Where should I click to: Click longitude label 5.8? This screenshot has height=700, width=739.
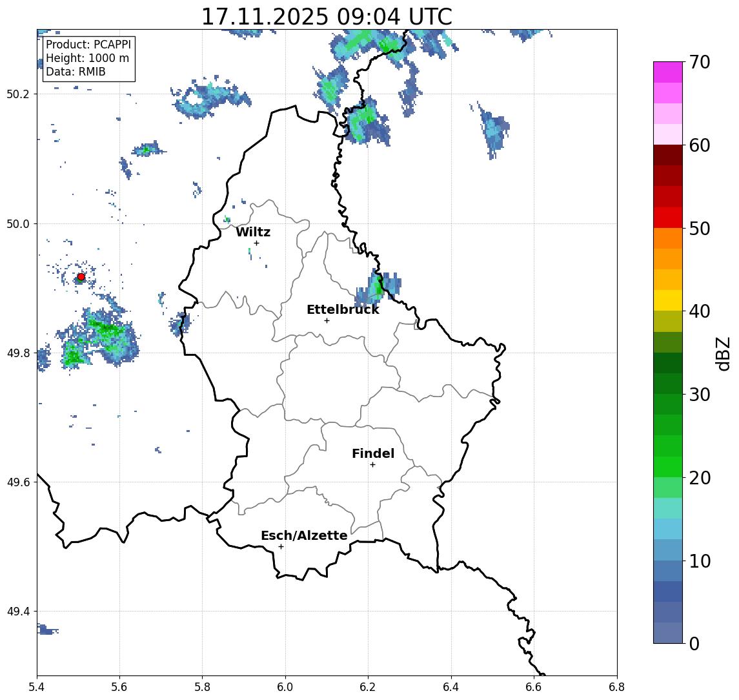pos(203,687)
